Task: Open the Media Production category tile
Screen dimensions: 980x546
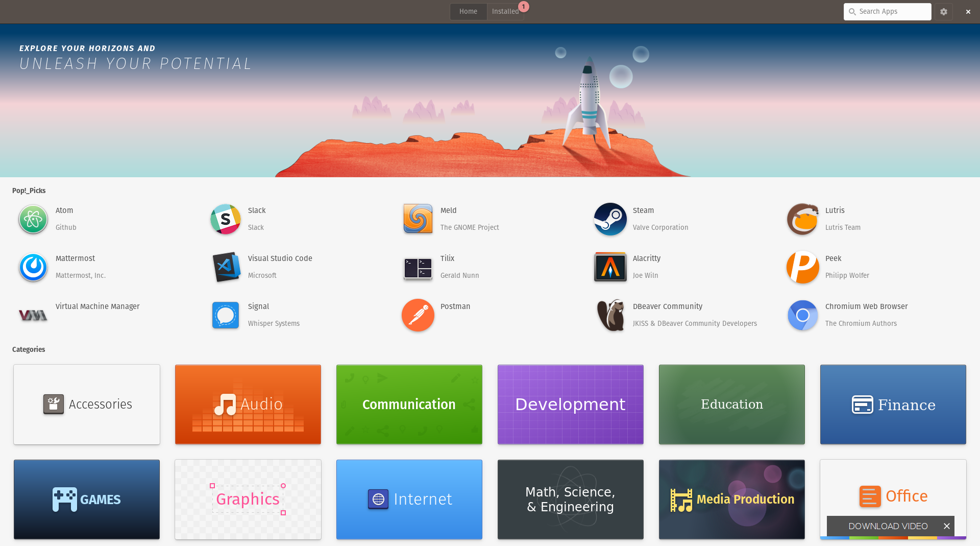Action: (731, 500)
